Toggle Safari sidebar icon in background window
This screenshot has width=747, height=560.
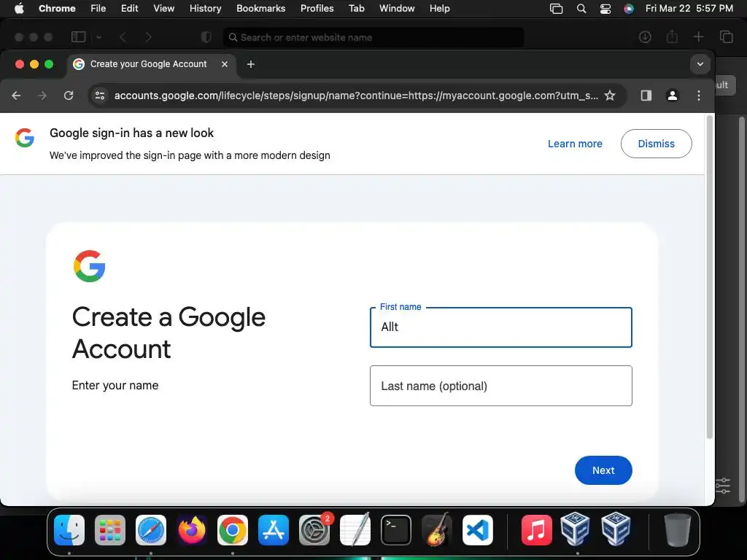(78, 37)
